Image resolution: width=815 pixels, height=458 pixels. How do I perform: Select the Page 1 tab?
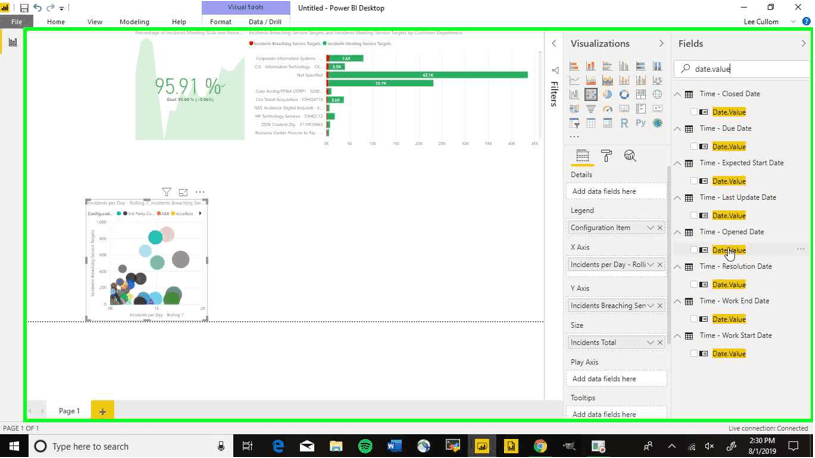69,411
